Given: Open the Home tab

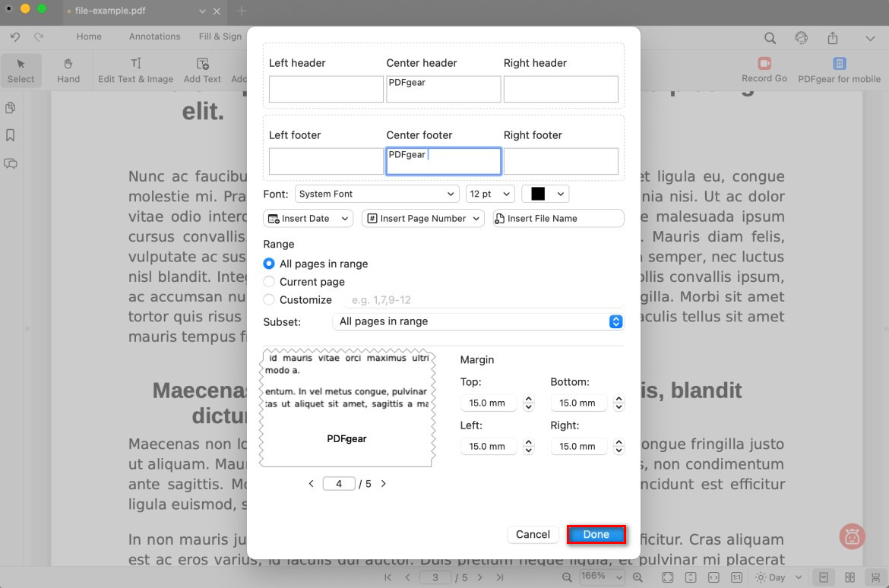Looking at the screenshot, I should [x=89, y=36].
